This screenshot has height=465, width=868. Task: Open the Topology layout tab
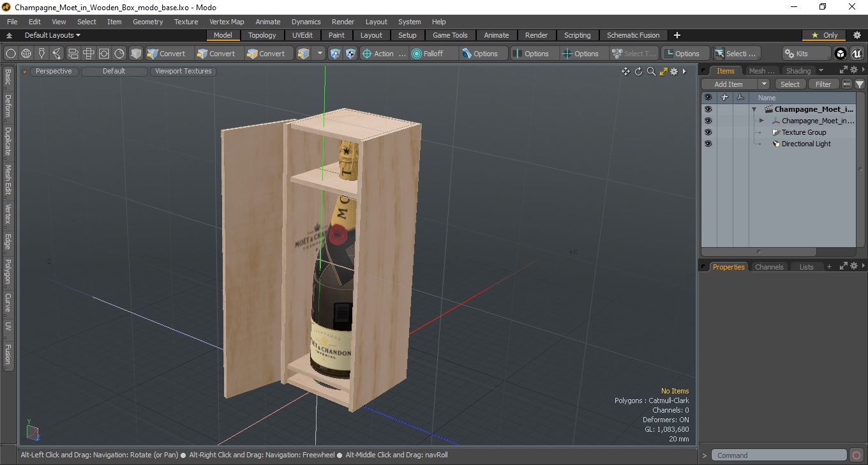(262, 35)
